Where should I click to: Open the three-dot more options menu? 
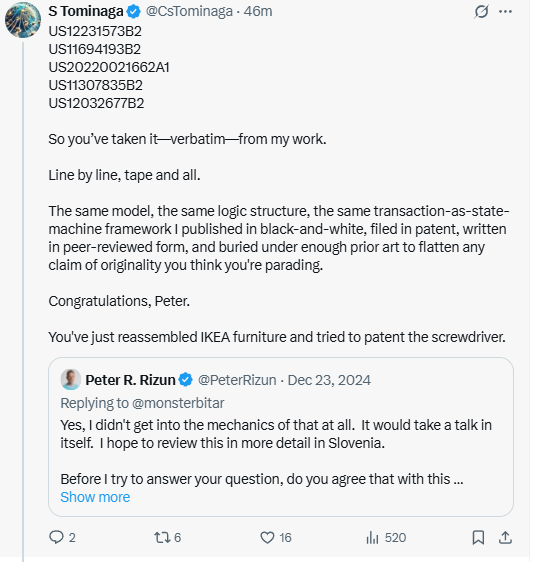pos(505,11)
